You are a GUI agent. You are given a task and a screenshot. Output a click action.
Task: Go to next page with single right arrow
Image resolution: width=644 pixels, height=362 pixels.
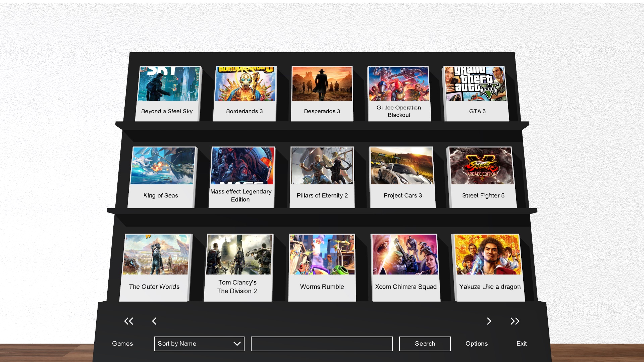(x=489, y=321)
